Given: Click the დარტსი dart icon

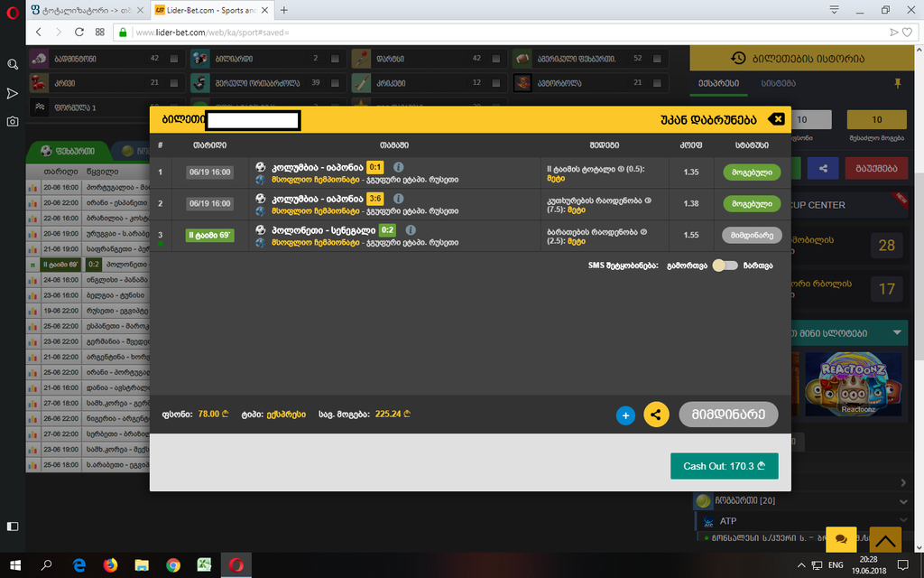Looking at the screenshot, I should 361,59.
